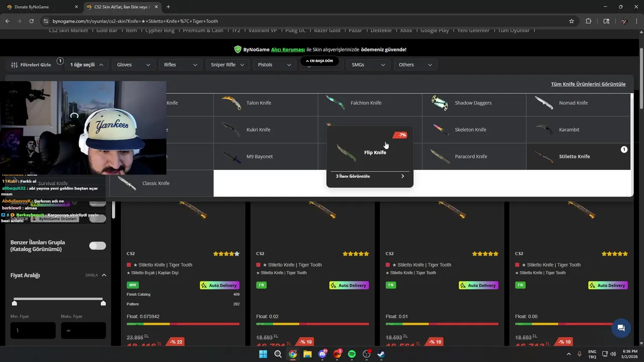Expand the Pistols dropdown
This screenshot has width=644, height=362.
coord(274,64)
